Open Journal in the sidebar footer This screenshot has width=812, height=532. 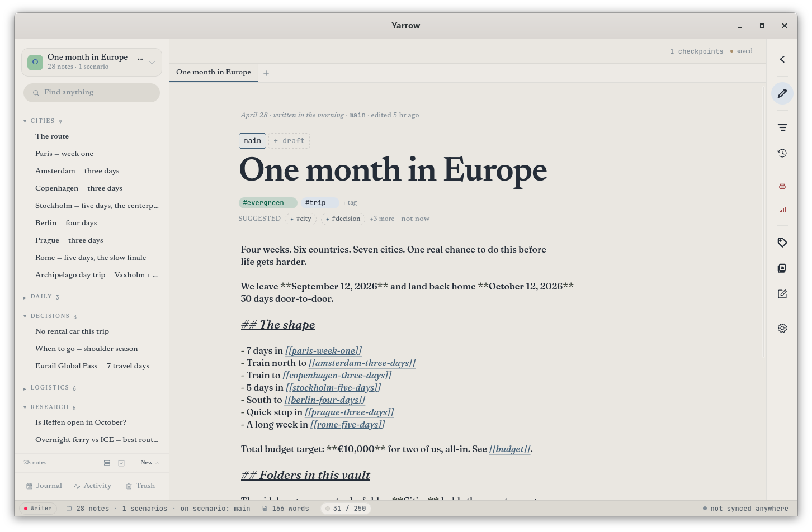44,486
